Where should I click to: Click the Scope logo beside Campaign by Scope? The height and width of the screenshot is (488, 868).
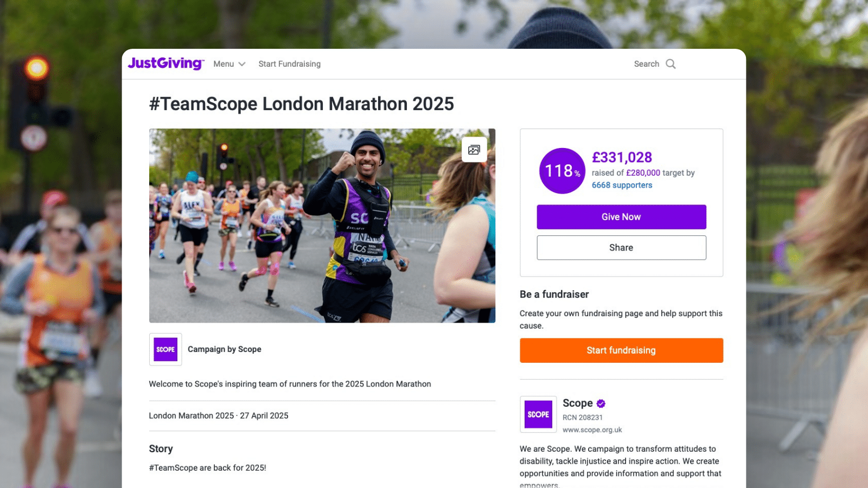point(165,349)
